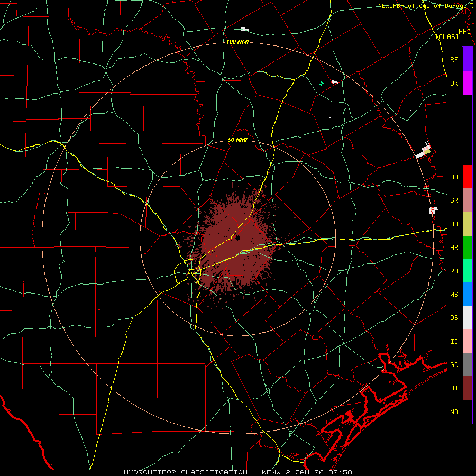
Task: Click the IC light pink legend swatch
Action: pyautogui.click(x=467, y=341)
